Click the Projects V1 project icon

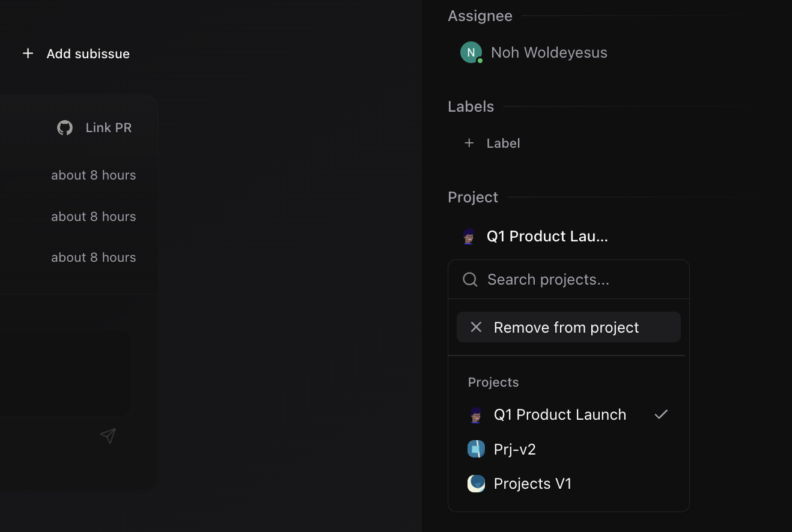tap(476, 483)
